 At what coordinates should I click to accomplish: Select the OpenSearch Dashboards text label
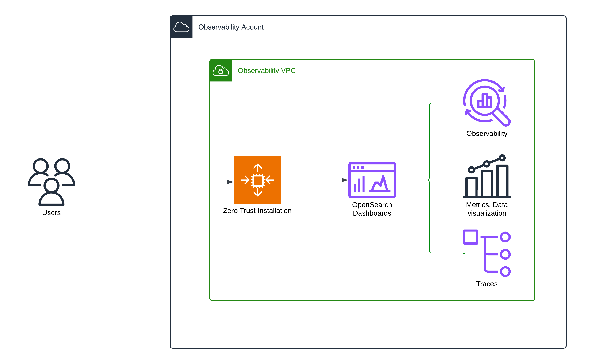point(372,209)
